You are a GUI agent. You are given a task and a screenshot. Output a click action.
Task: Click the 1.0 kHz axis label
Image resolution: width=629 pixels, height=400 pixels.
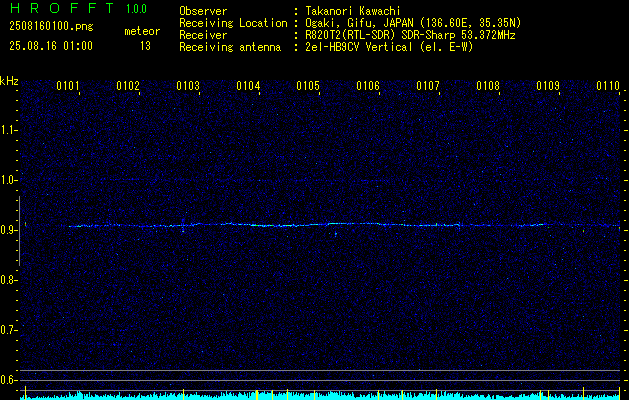7,180
